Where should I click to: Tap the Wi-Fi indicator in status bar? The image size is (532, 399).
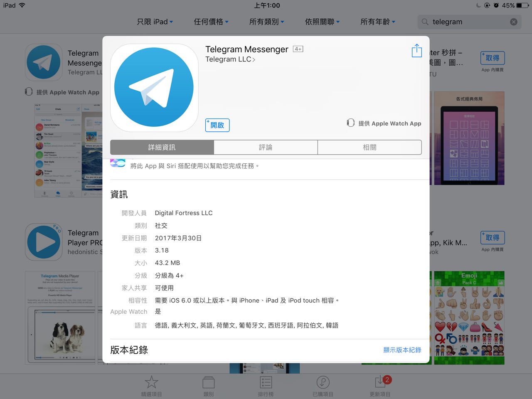(22, 5)
